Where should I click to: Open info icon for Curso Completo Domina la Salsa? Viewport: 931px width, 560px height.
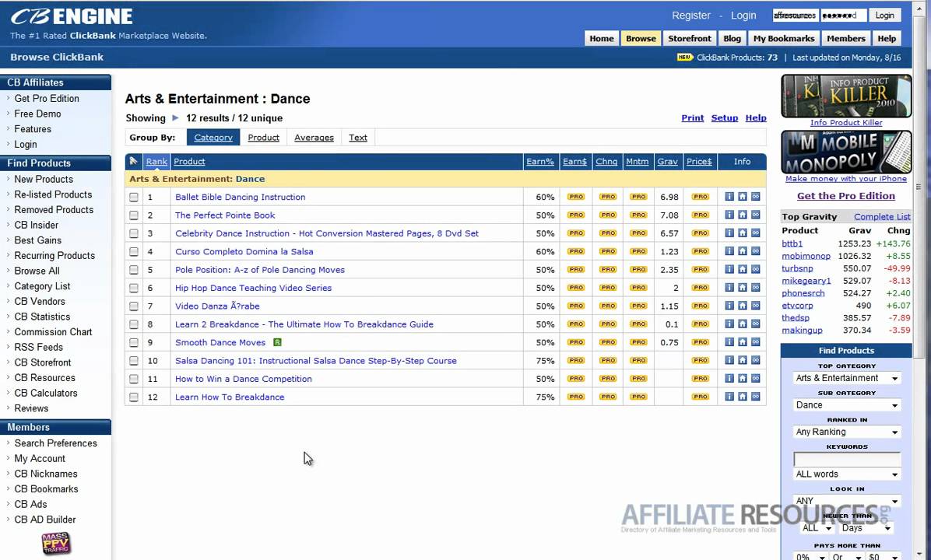point(729,251)
